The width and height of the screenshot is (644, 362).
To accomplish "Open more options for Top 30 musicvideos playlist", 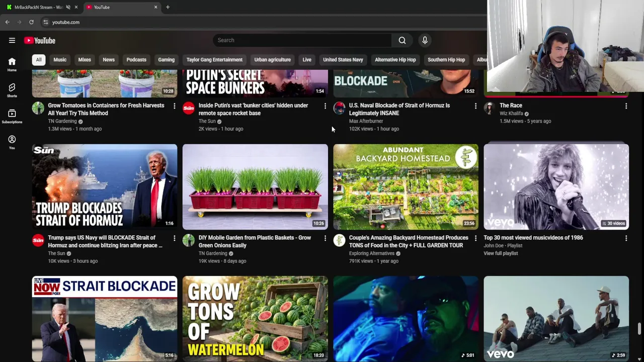I will pyautogui.click(x=626, y=238).
